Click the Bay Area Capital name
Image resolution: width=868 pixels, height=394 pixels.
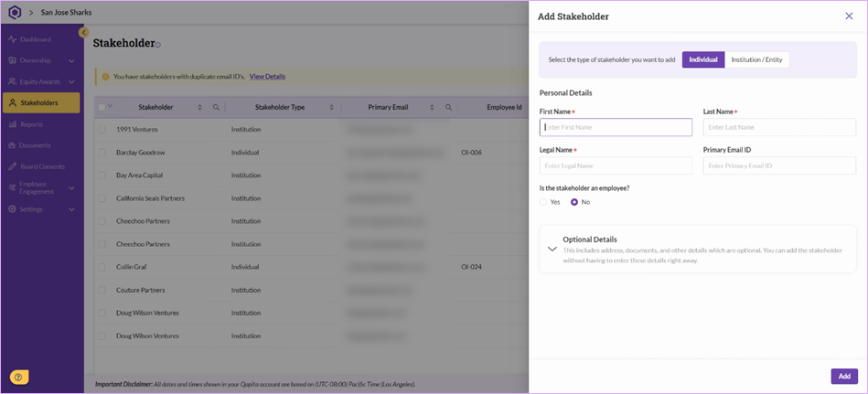point(140,176)
